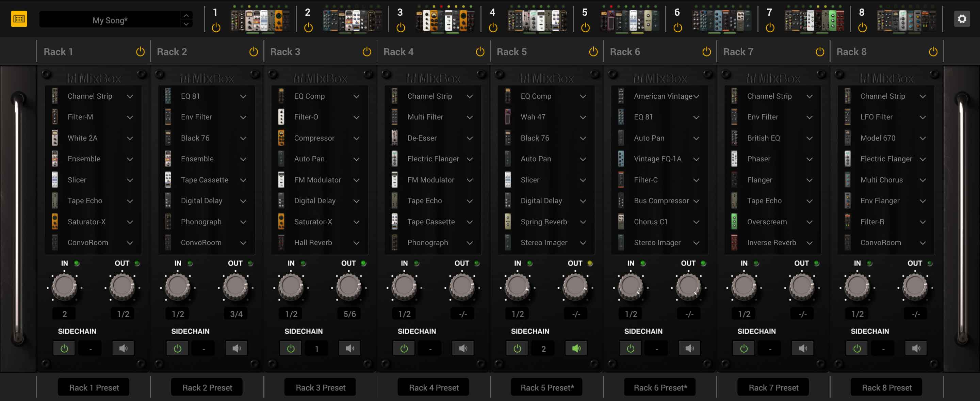Click the IN knob icon on Rack 3

pos(293,288)
